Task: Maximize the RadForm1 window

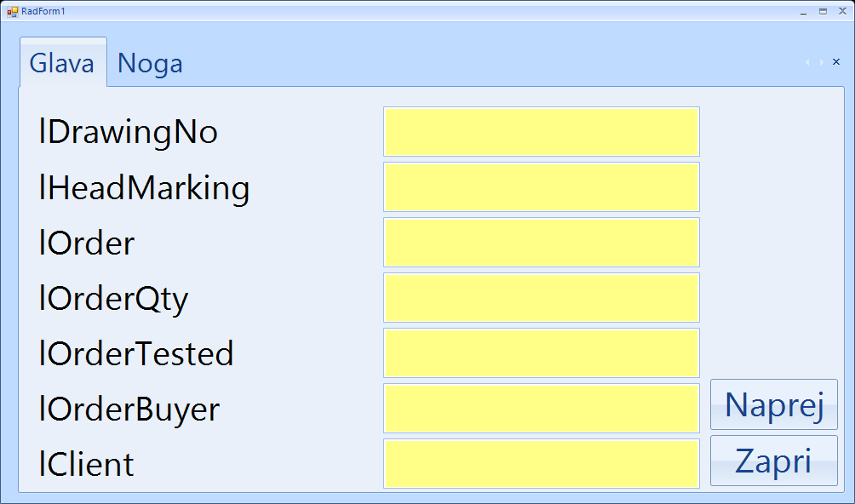Action: (x=823, y=12)
